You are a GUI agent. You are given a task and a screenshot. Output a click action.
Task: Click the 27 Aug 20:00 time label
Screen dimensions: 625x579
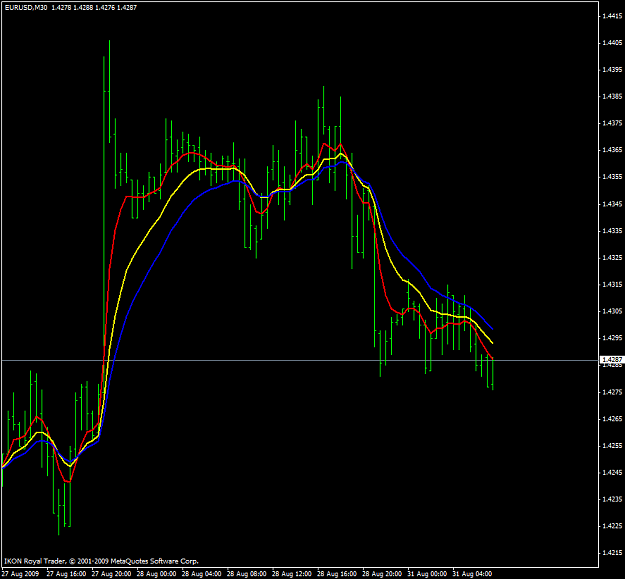pyautogui.click(x=111, y=574)
